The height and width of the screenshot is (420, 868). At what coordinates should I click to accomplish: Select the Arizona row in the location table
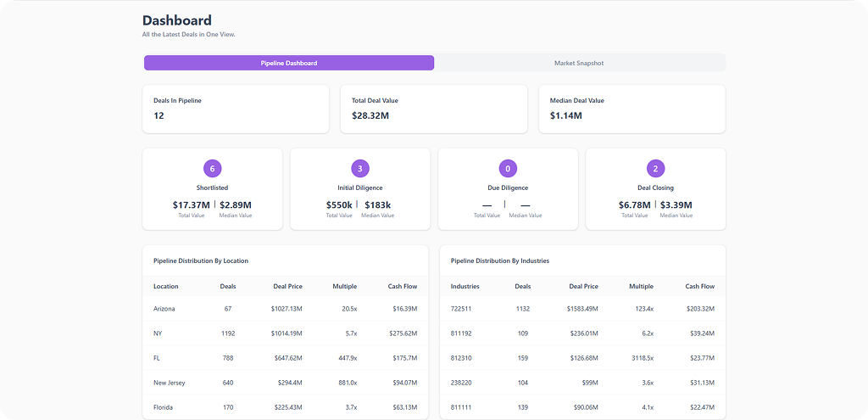166,309
